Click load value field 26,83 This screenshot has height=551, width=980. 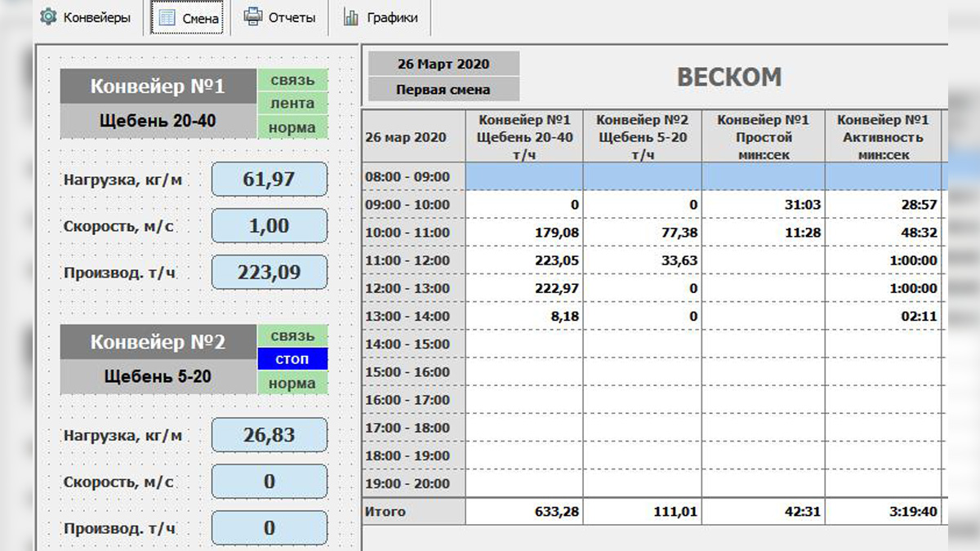tap(269, 435)
